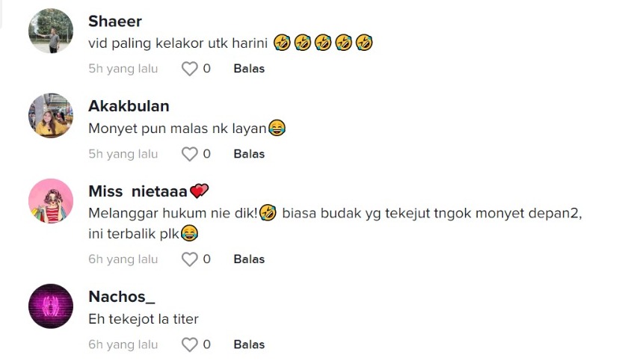Like Shaeer's comment with the heart icon
The height and width of the screenshot is (364, 619).
pos(190,69)
